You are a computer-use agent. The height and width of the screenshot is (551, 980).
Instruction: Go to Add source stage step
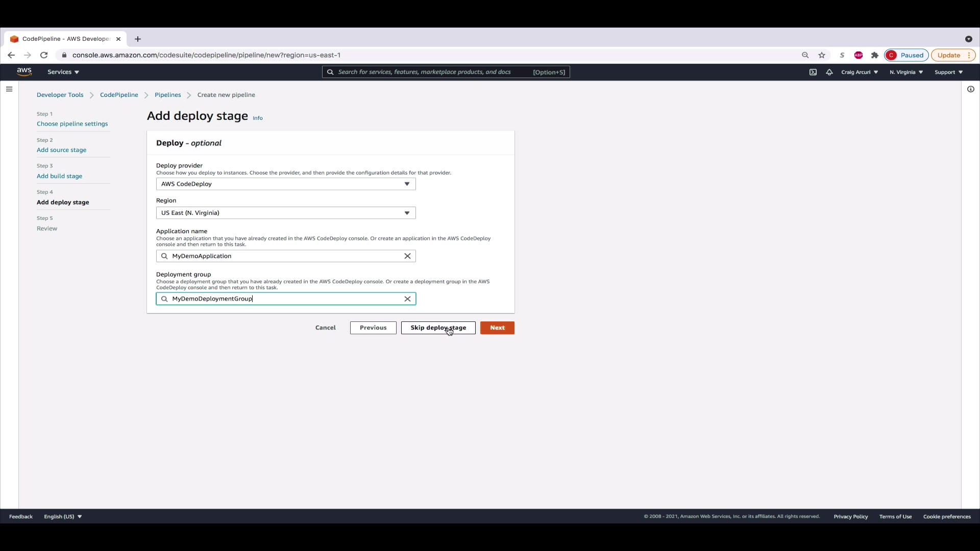coord(61,150)
